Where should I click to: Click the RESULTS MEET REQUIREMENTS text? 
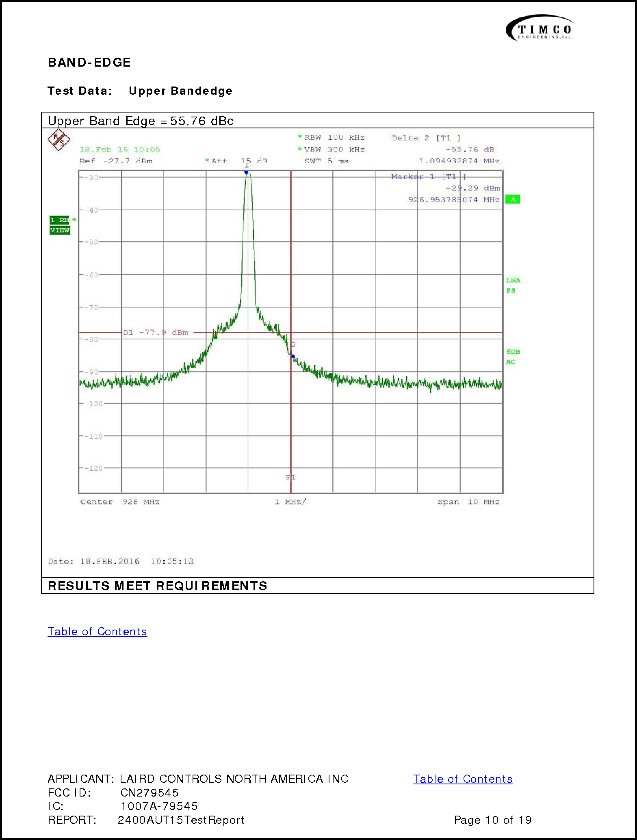coord(158,586)
